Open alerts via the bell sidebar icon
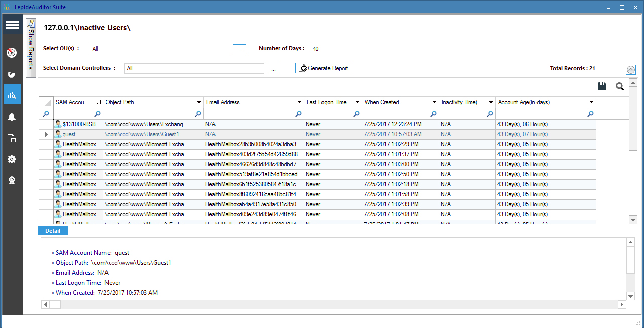Image resolution: width=644 pixels, height=328 pixels. point(12,117)
